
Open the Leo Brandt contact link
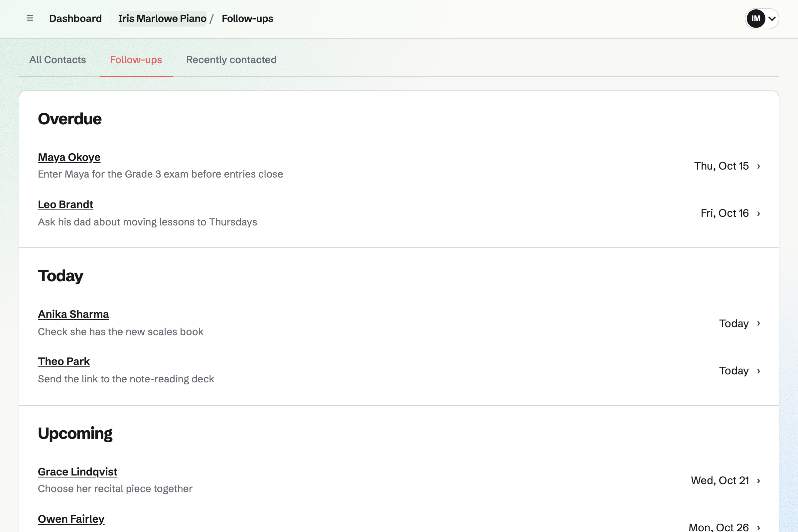(x=66, y=204)
